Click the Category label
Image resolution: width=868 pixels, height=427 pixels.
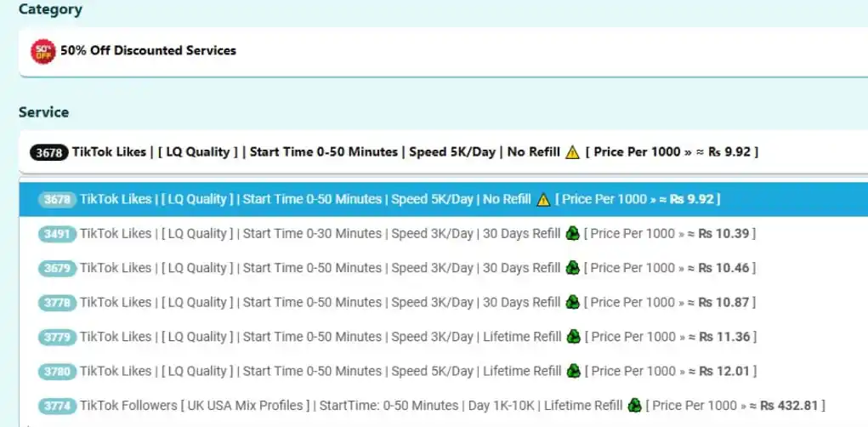pyautogui.click(x=50, y=9)
